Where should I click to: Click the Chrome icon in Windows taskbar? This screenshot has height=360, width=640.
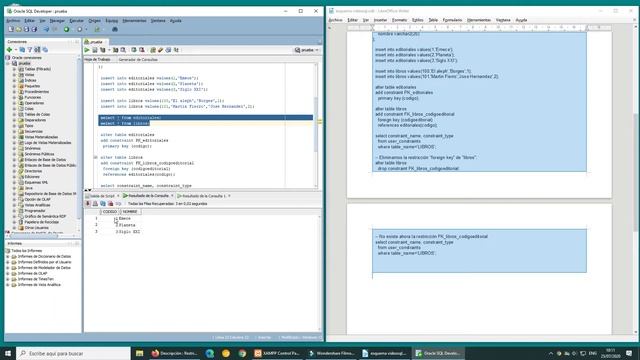(242, 353)
